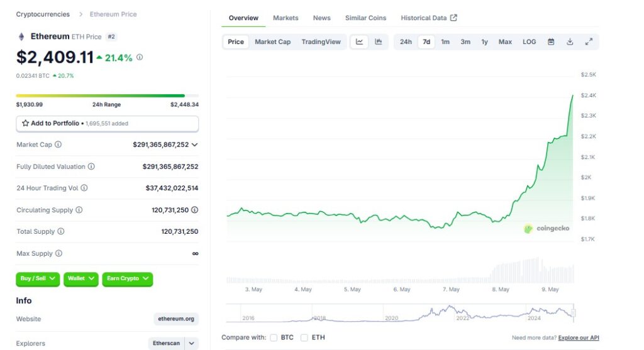Viewport: 644px width, 350px height.
Task: Switch to candlestick chart view icon
Action: [x=378, y=42]
